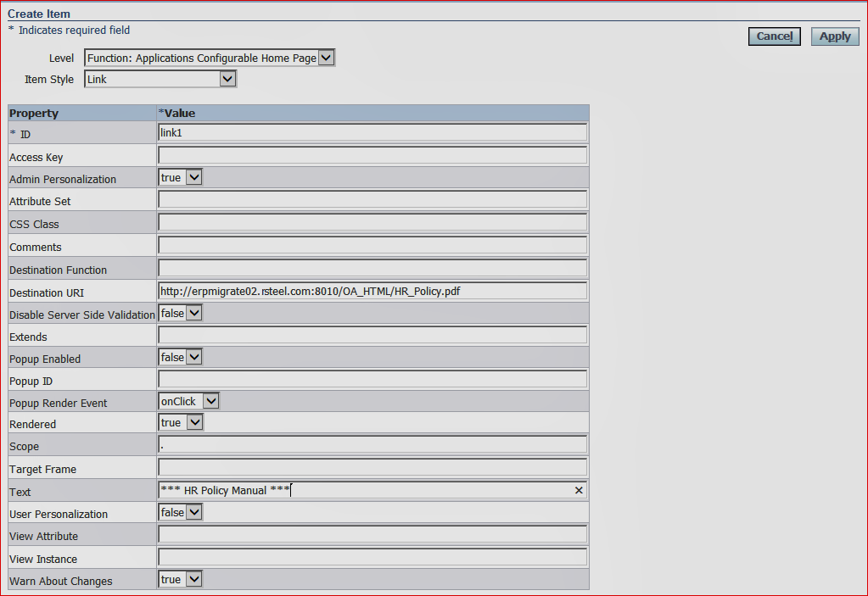
Task: Select the Scope field
Action: point(372,445)
